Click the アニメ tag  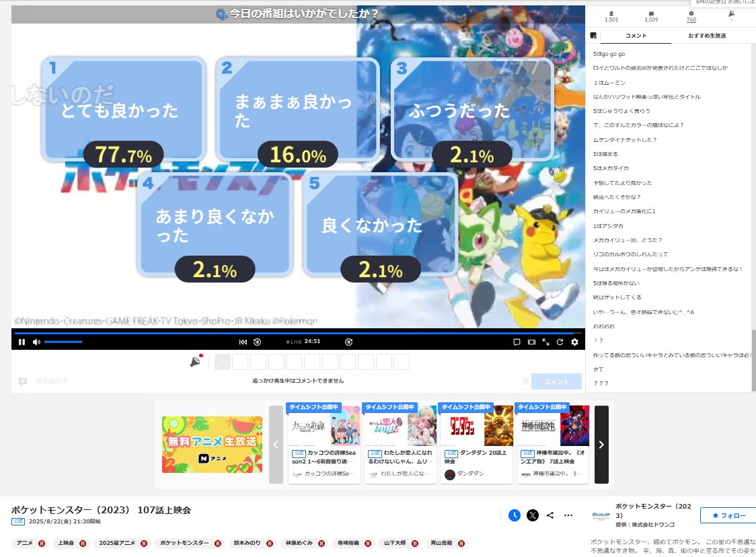pos(25,543)
